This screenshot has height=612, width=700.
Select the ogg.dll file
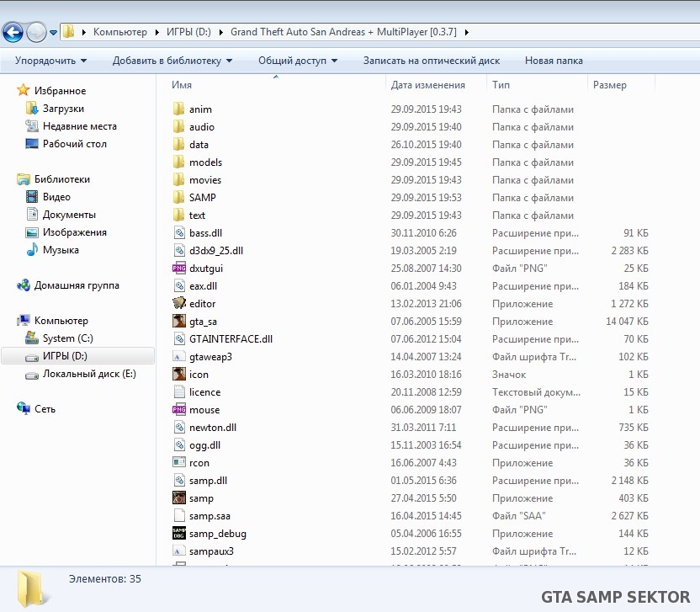pyautogui.click(x=204, y=445)
